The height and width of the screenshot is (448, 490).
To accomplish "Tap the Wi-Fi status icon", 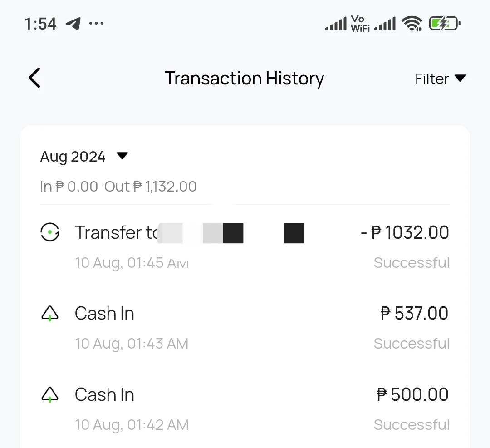I will 412,24.
